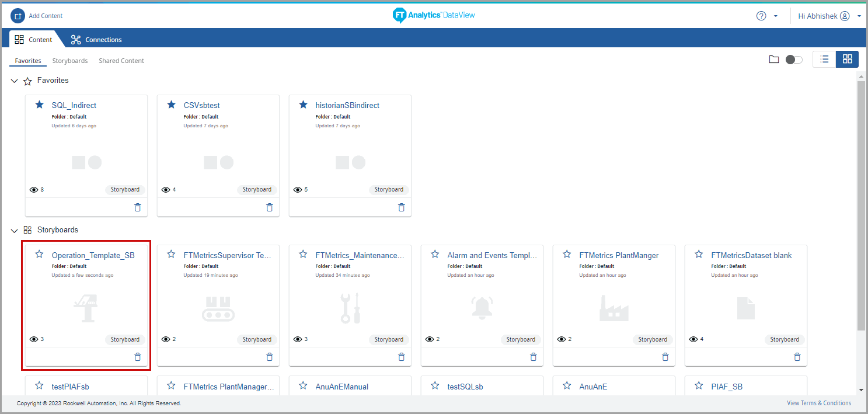The width and height of the screenshot is (868, 414).
Task: Open the testSQLsb storyboard title
Action: click(x=465, y=387)
